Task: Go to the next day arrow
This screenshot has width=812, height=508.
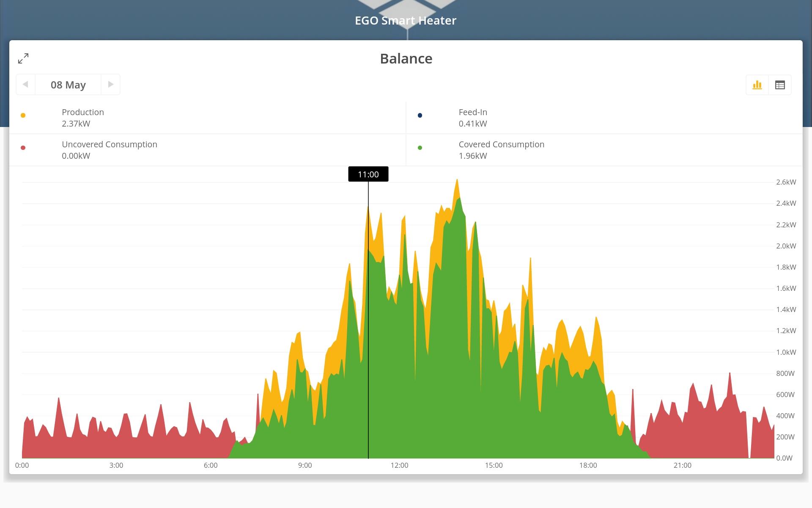Action: pyautogui.click(x=110, y=84)
